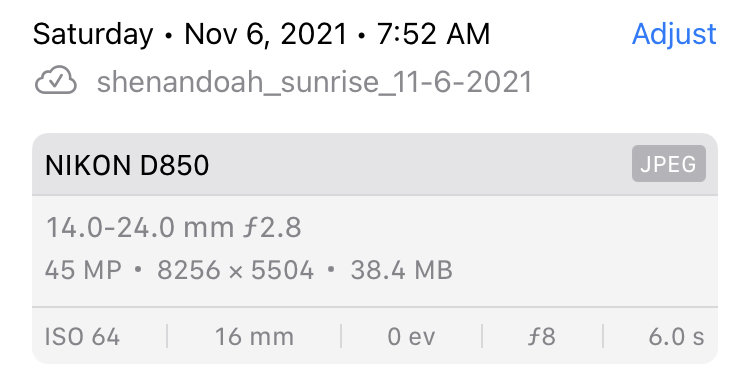The image size is (750, 384).
Task: Click the JPEG format badge
Action: pyautogui.click(x=668, y=164)
